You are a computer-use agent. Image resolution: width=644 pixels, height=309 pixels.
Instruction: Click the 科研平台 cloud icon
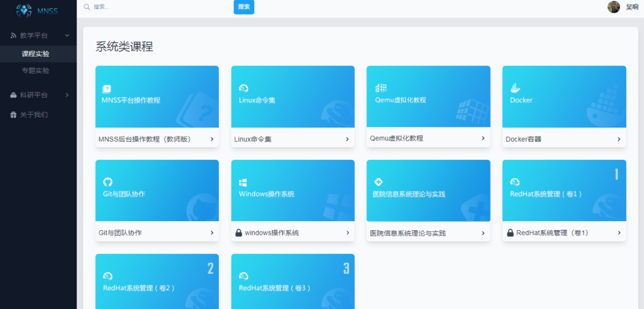click(x=13, y=95)
